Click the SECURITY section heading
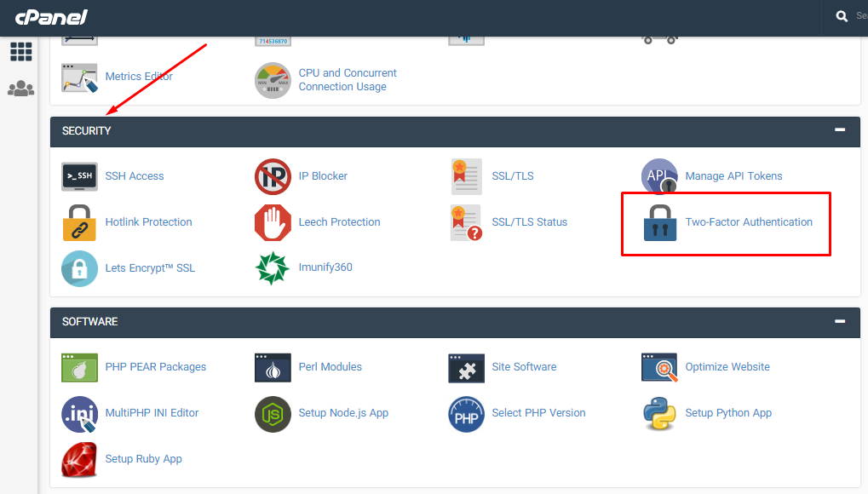Image resolution: width=868 pixels, height=494 pixels. pyautogui.click(x=86, y=130)
